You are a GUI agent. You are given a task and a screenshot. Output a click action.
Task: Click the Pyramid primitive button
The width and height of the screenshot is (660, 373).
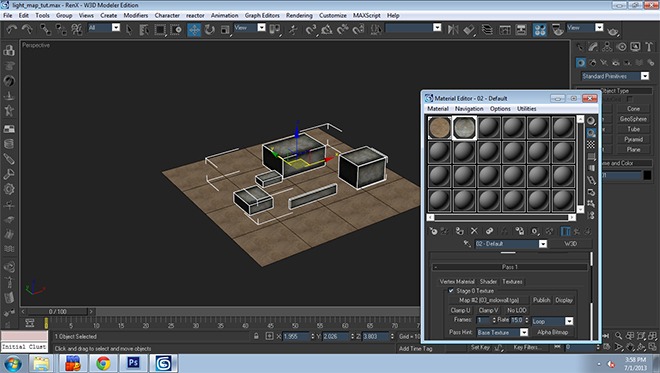tap(633, 139)
